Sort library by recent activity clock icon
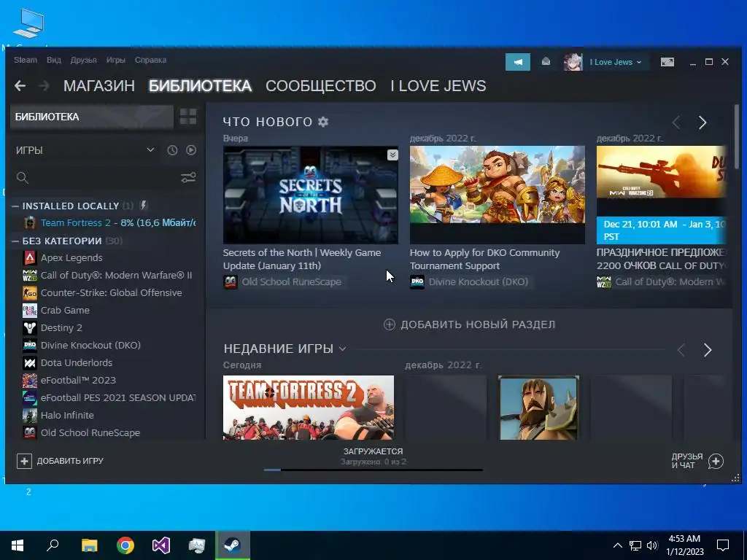The image size is (747, 560). [172, 150]
